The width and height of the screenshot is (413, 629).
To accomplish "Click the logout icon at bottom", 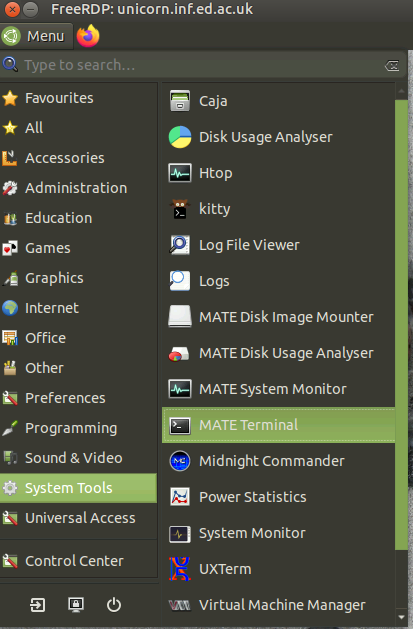I will point(38,605).
